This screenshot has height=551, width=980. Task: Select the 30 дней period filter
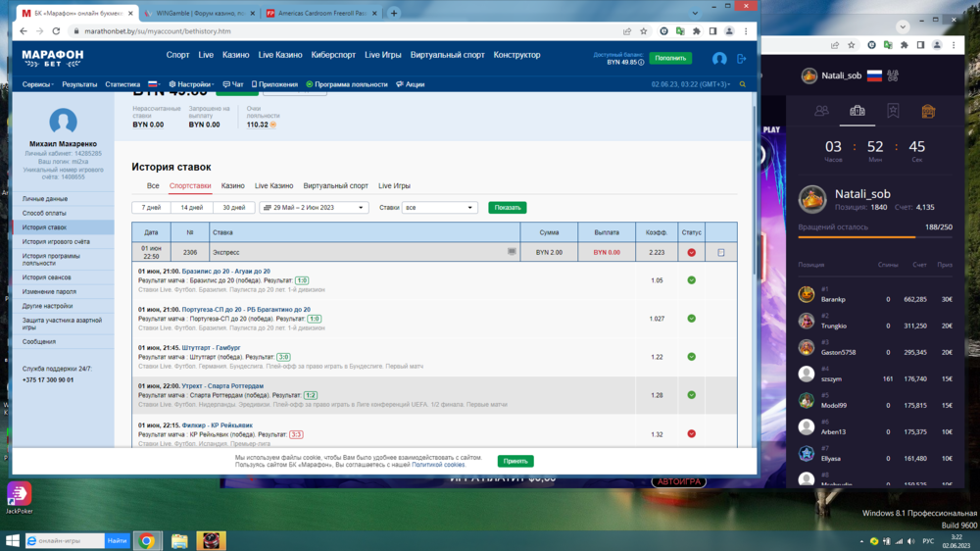[x=233, y=208]
